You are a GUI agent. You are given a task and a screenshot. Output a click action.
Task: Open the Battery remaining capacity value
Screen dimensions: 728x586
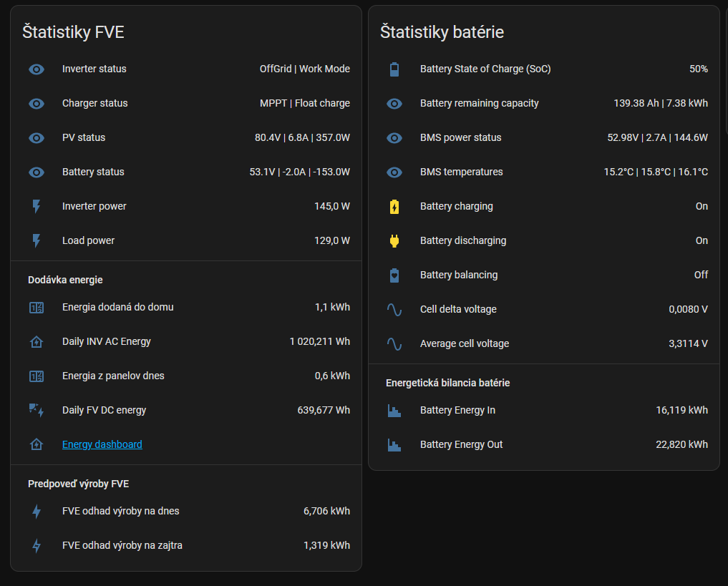660,104
